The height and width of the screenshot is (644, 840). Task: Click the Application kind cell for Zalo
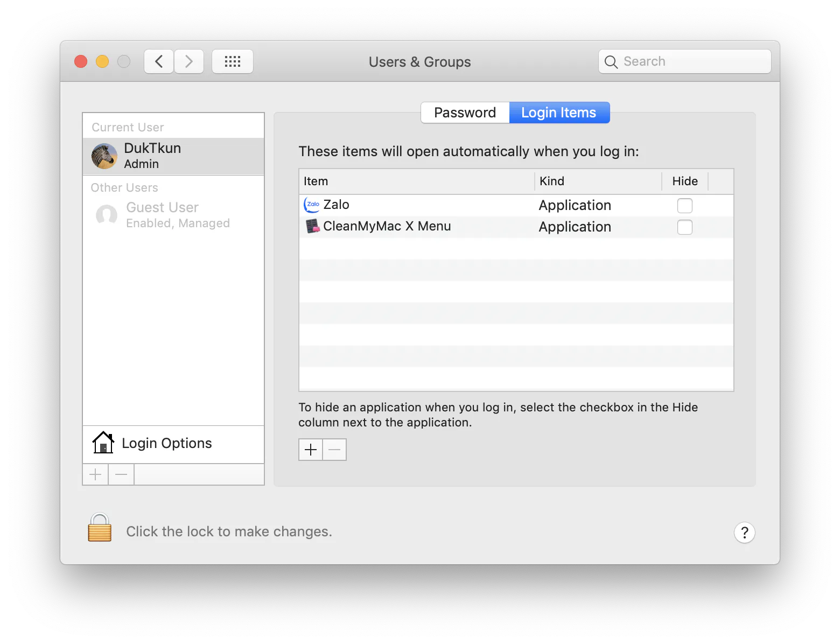pyautogui.click(x=575, y=206)
